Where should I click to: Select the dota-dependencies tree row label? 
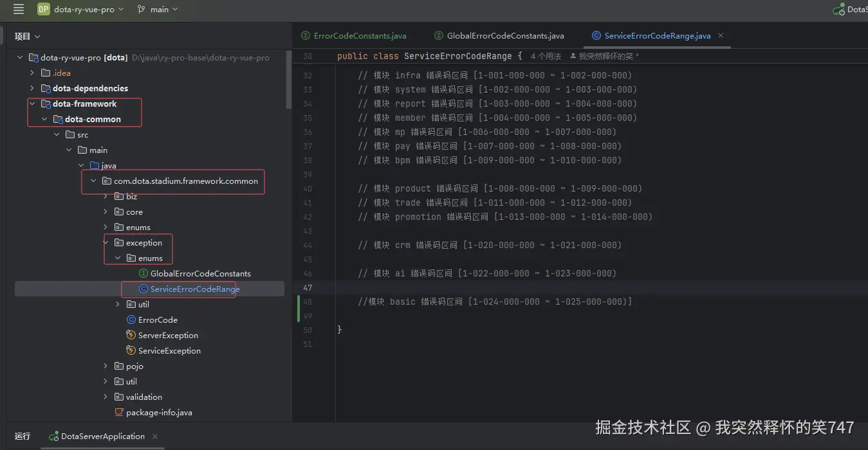90,88
